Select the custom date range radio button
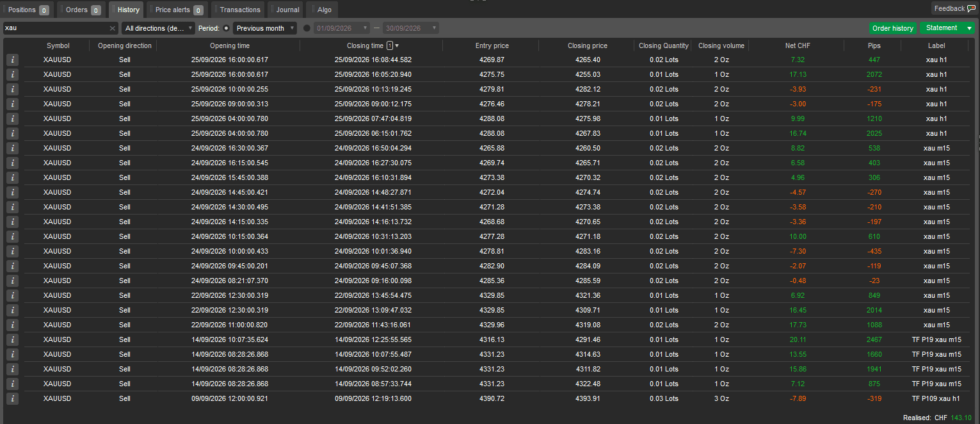This screenshot has width=980, height=424. pos(307,28)
